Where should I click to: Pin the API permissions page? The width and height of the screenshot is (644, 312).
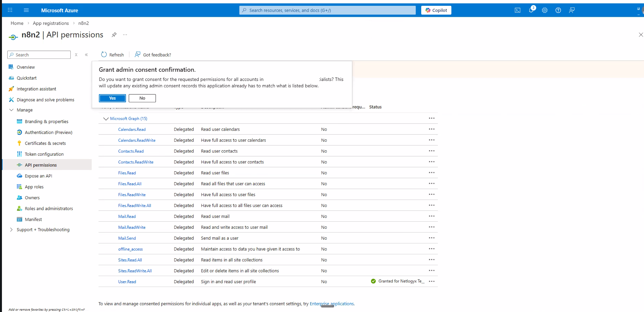114,35
